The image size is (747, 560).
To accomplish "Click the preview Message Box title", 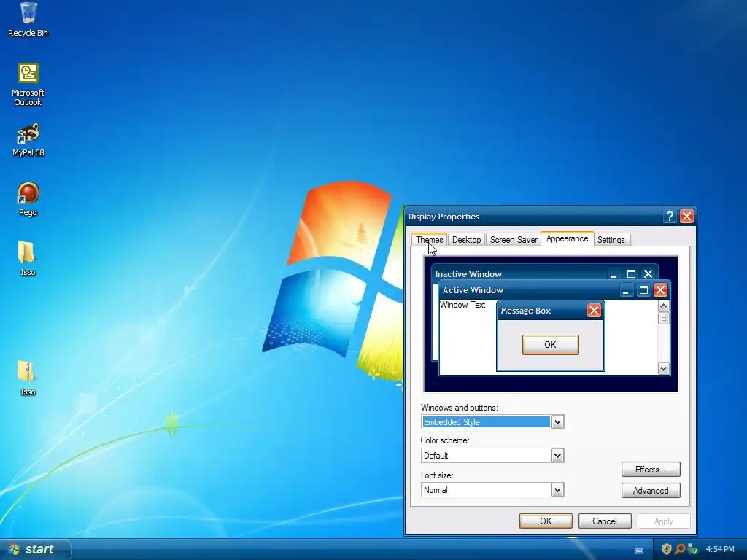I will click(x=525, y=311).
